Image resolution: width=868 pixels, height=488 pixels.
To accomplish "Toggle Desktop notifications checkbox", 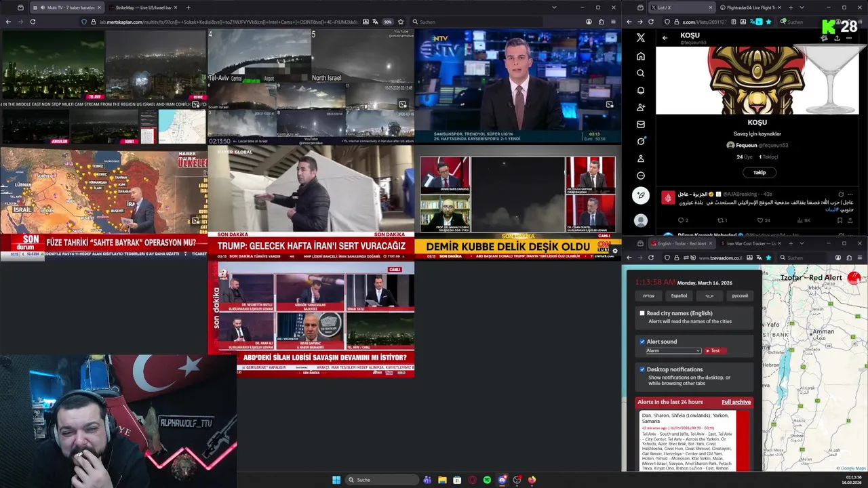I will tap(642, 369).
